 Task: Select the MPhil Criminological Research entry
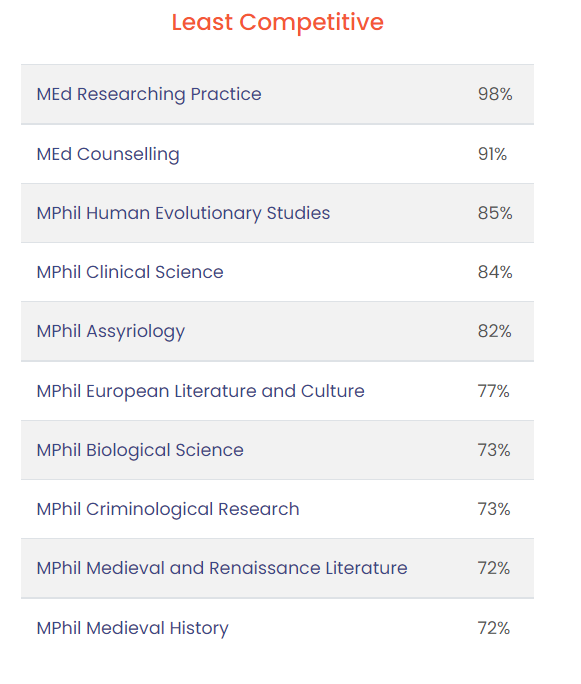click(x=168, y=510)
